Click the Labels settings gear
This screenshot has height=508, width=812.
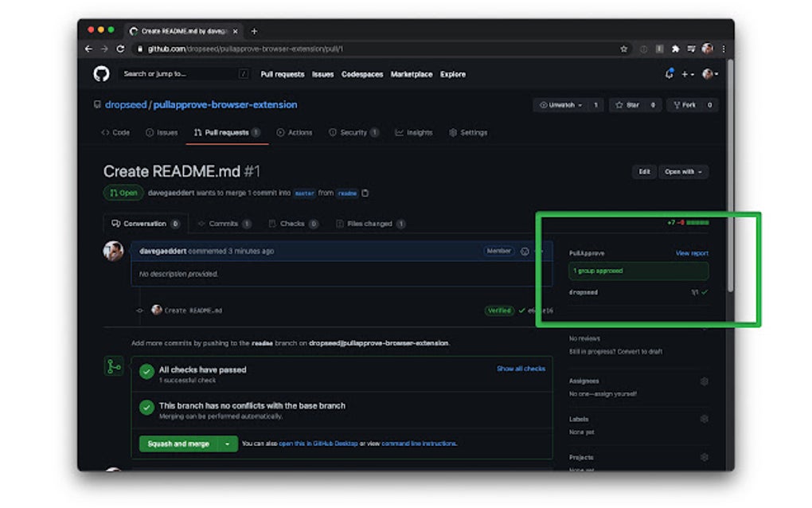coord(703,418)
